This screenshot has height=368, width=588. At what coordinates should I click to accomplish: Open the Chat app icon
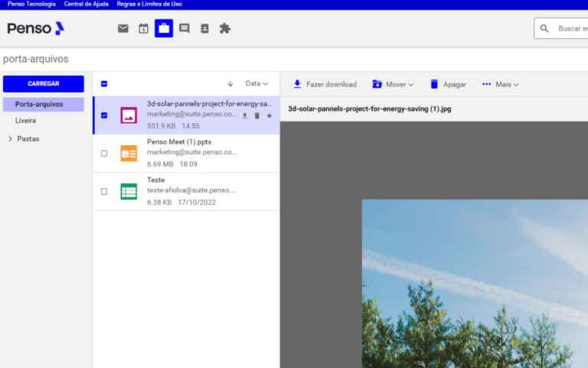coord(184,28)
